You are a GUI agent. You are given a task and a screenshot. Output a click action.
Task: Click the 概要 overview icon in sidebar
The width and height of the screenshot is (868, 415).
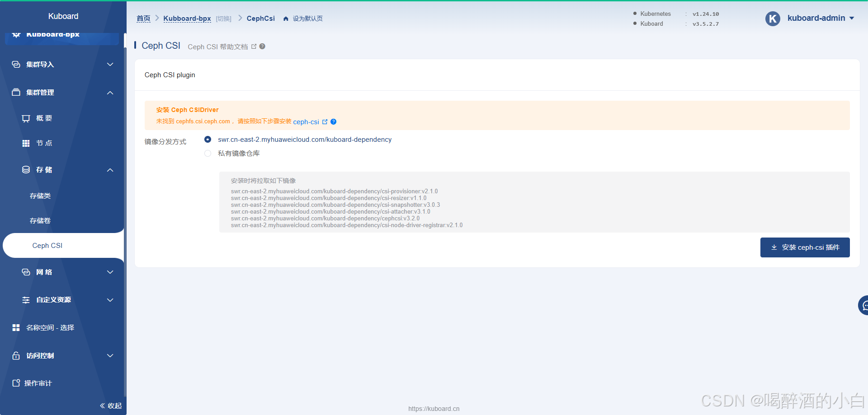coord(26,118)
